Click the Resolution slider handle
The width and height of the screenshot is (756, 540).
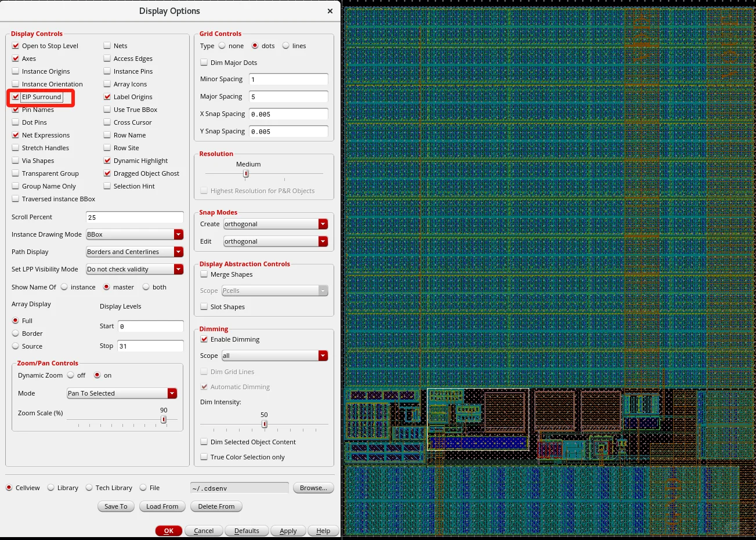coord(246,173)
